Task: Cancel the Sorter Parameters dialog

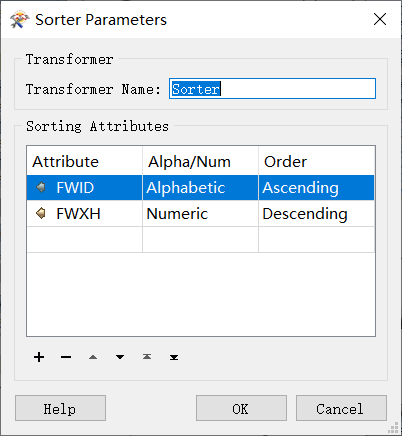Action: pyautogui.click(x=341, y=408)
